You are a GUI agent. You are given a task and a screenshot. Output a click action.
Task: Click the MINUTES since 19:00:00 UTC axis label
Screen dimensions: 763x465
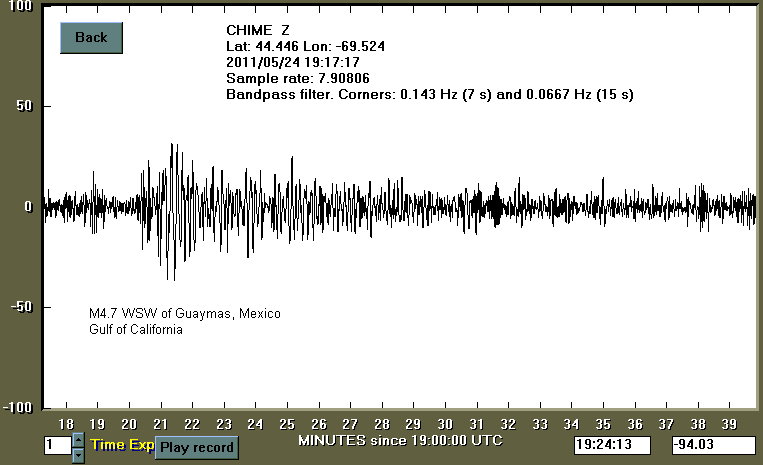[400, 441]
